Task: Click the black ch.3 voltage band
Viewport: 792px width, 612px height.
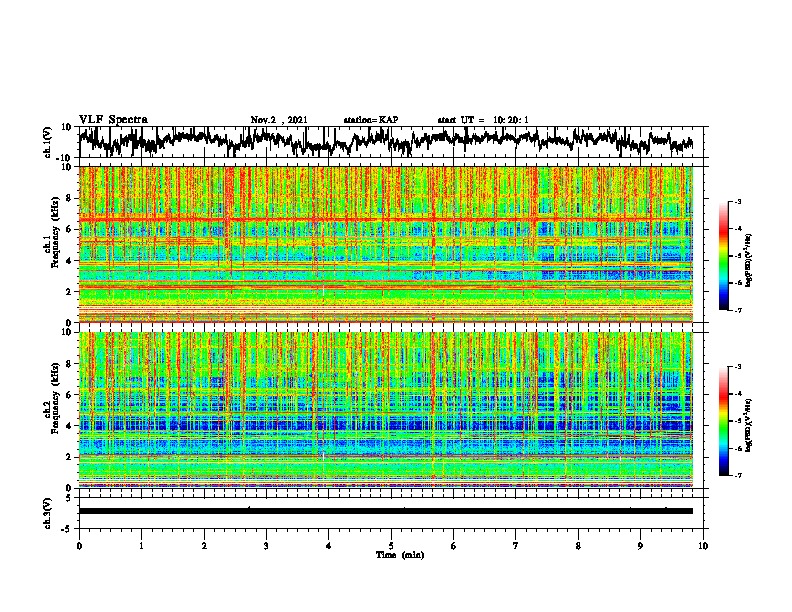Action: click(386, 511)
